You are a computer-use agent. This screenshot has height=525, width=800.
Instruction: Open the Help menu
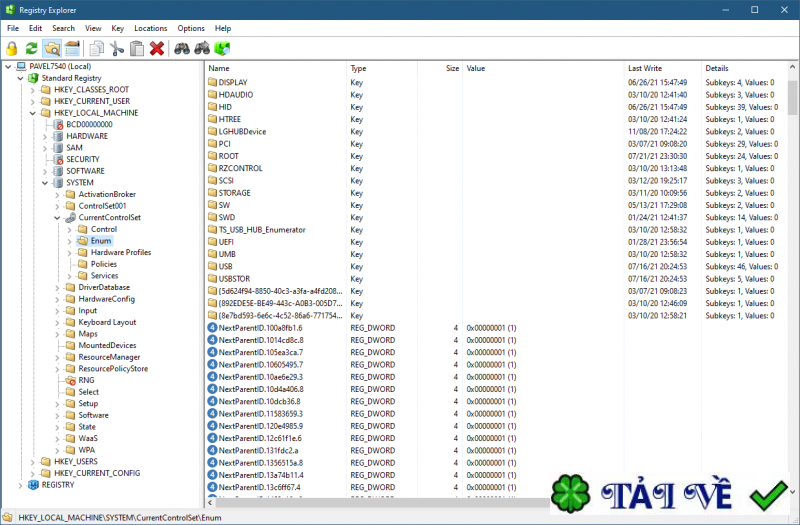pos(222,28)
